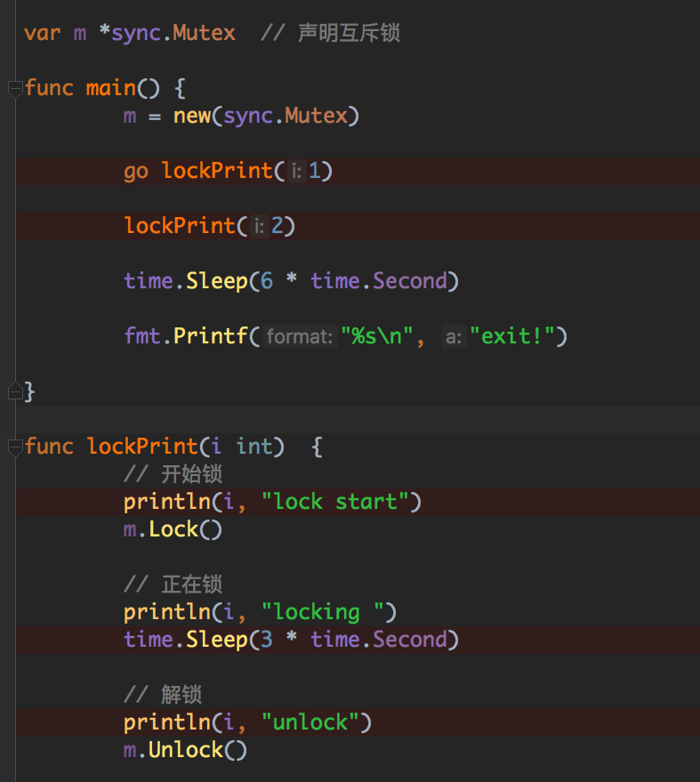Click 'main' in 'func main() {'
The width and height of the screenshot is (700, 782).
point(110,88)
